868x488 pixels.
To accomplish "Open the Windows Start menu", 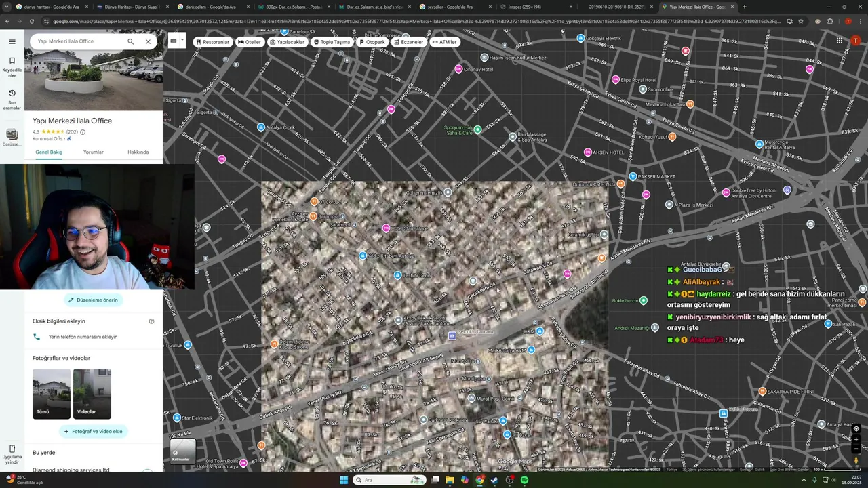I will coord(344,480).
